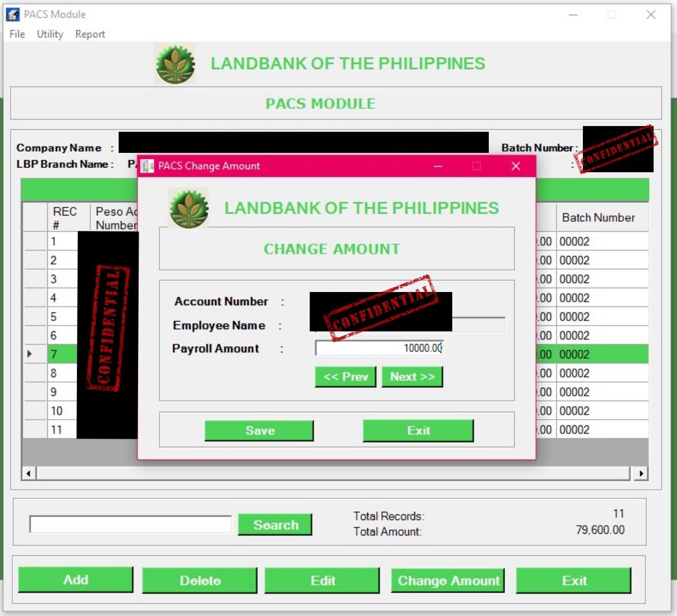Click the horizontal scrollbar left arrow

coord(29,473)
